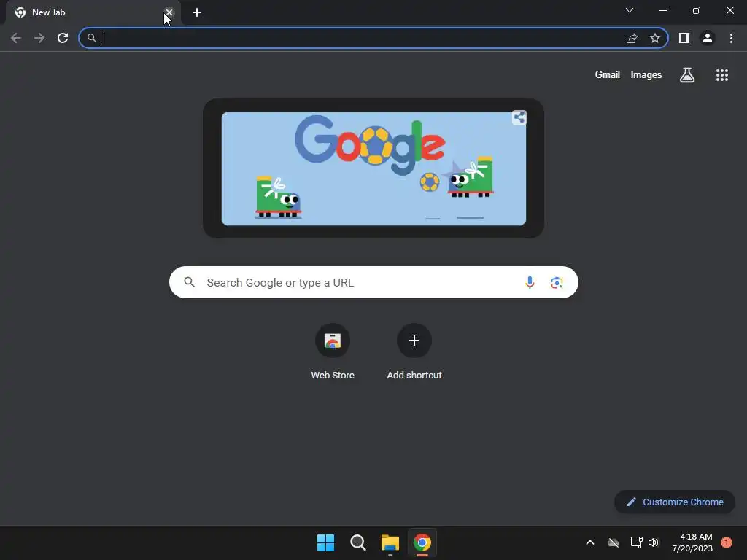Click the OneDrive cloud tray icon

point(614,542)
